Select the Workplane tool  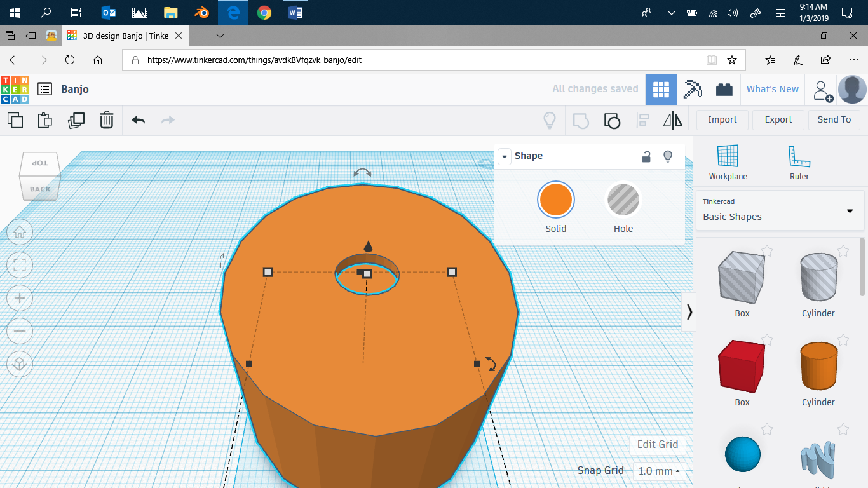(728, 163)
